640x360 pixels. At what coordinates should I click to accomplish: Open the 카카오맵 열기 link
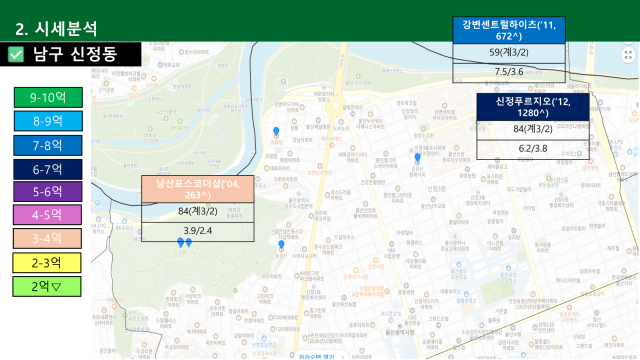(317, 356)
